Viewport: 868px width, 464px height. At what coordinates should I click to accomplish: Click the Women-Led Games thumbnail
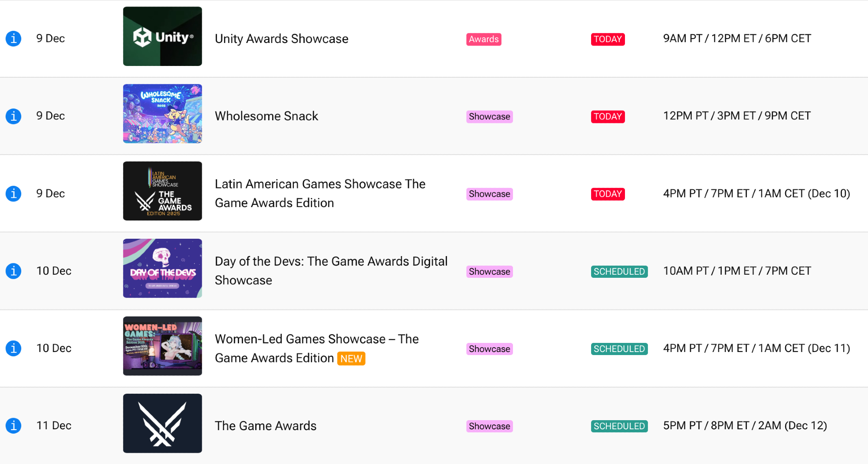click(162, 346)
